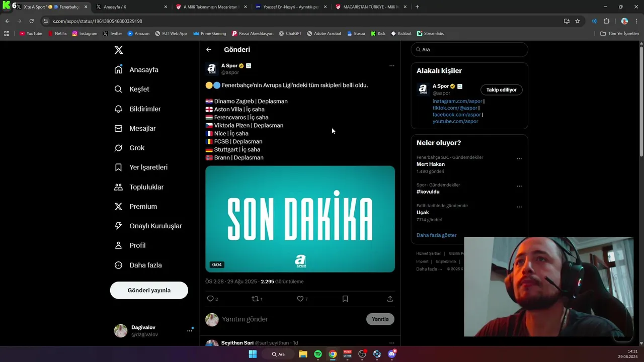Open #kovuldu trending topic

pos(428,192)
